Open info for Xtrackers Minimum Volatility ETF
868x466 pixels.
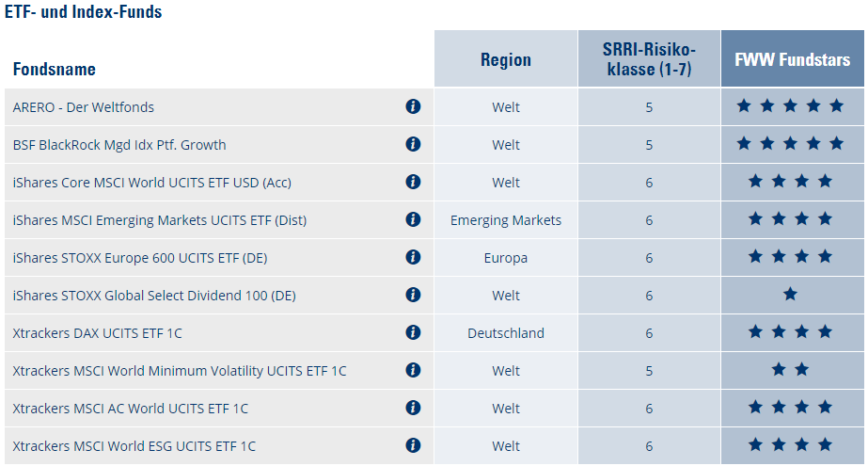pyautogui.click(x=412, y=370)
